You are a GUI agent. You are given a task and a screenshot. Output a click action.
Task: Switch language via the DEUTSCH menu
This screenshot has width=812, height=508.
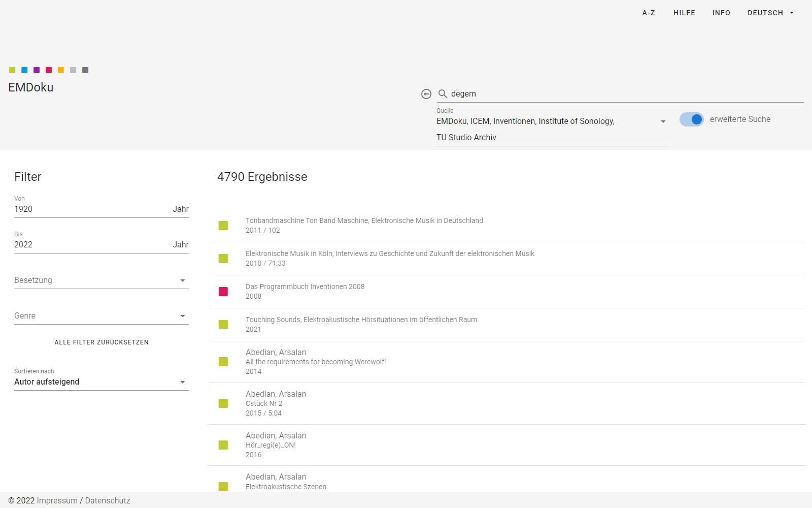[x=770, y=13]
